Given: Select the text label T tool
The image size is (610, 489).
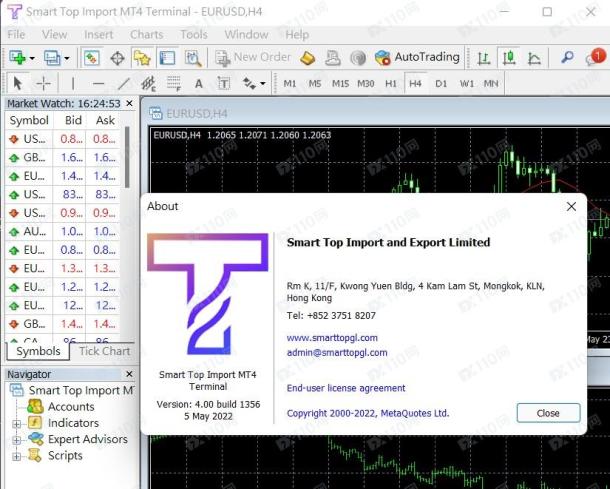Looking at the screenshot, I should [x=224, y=83].
